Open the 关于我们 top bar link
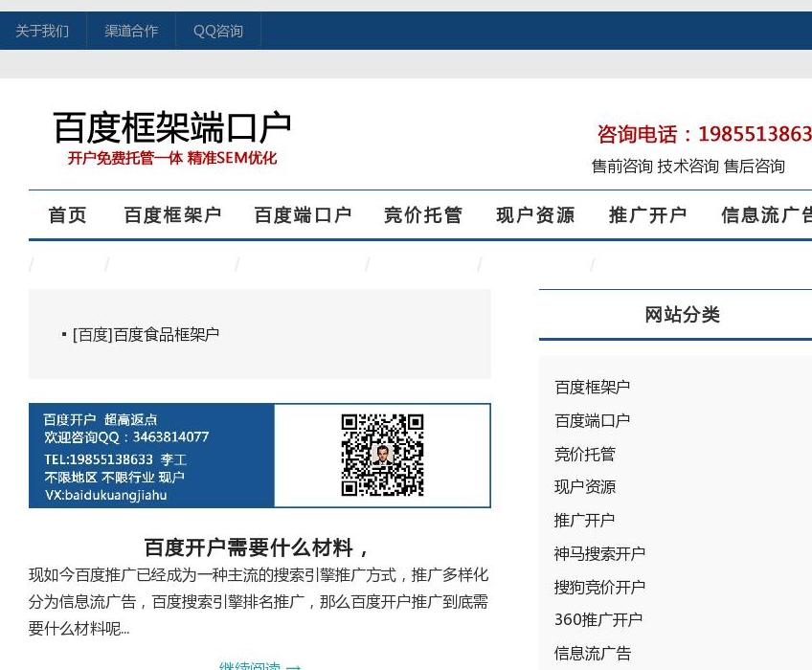Viewport: 812px width, 670px height. pos(42,31)
